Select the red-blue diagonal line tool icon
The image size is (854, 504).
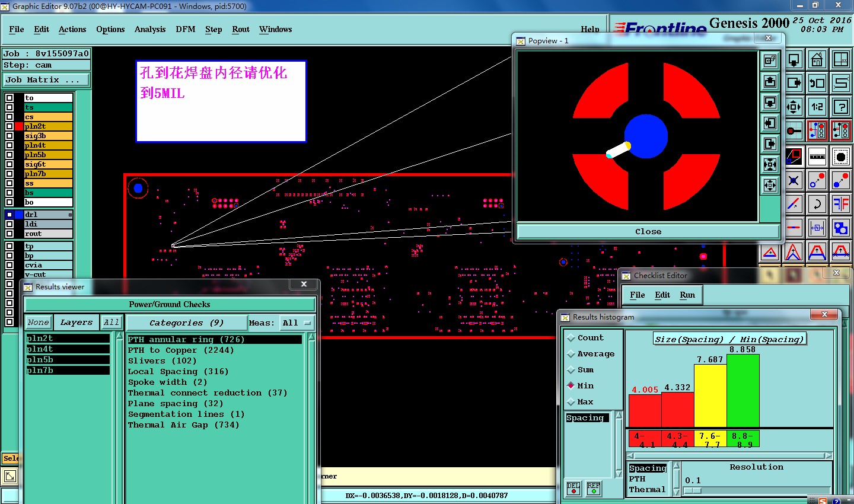794,204
